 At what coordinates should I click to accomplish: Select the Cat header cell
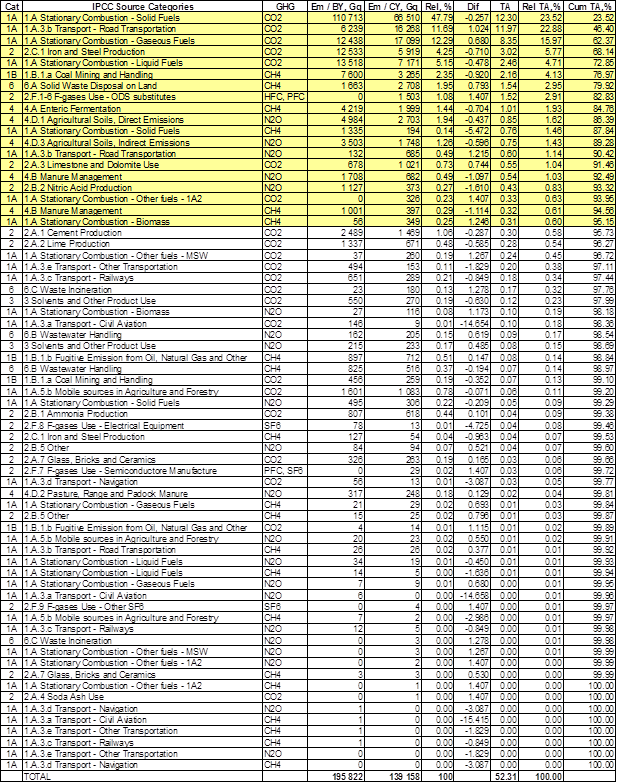pyautogui.click(x=10, y=6)
